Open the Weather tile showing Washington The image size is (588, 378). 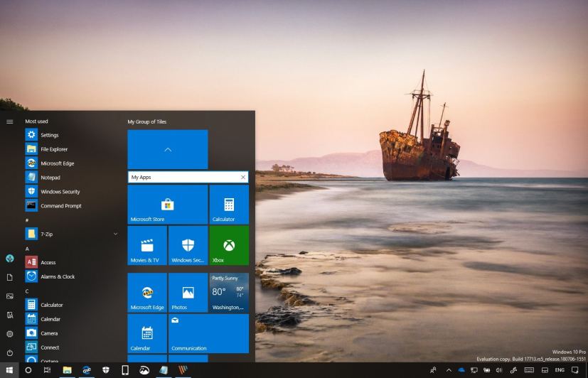pyautogui.click(x=229, y=293)
